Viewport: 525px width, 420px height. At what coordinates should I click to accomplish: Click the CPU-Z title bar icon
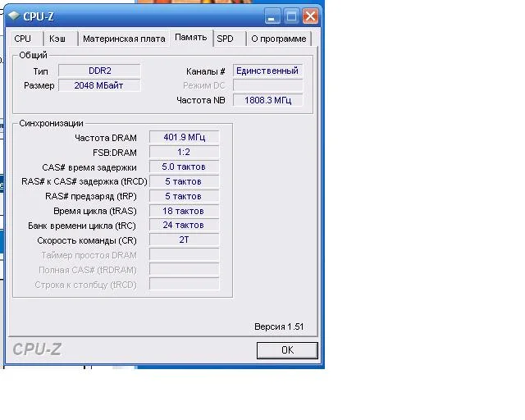[x=14, y=16]
